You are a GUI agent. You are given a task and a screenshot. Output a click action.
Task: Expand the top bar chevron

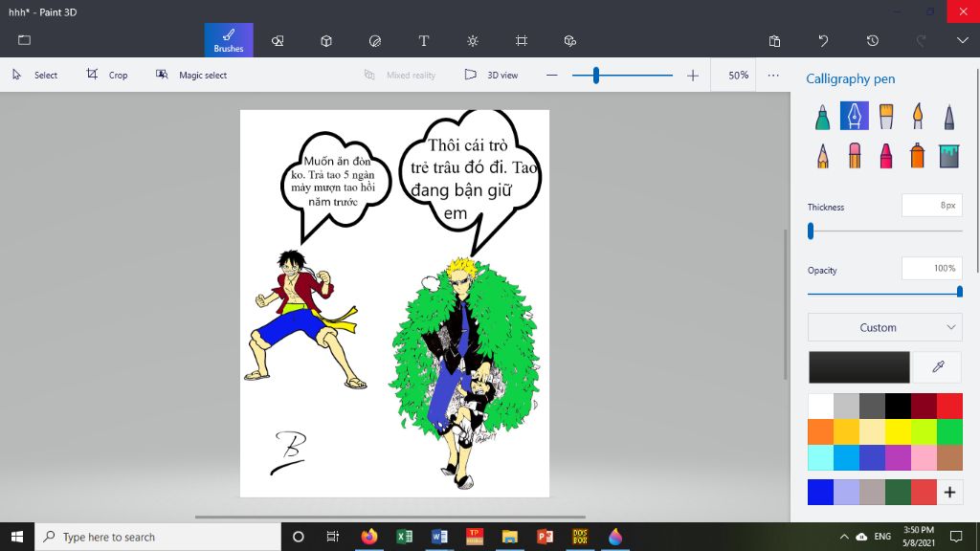[963, 40]
